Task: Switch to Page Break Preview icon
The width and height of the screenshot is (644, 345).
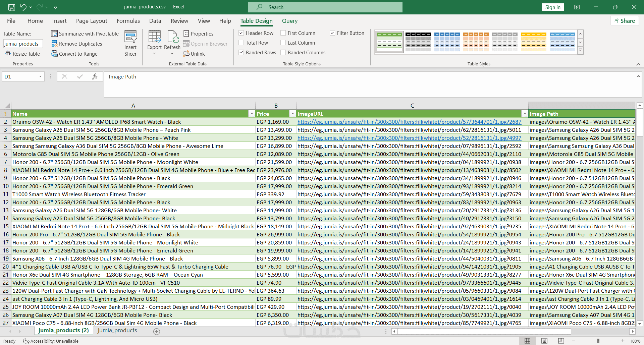Action: (561, 341)
